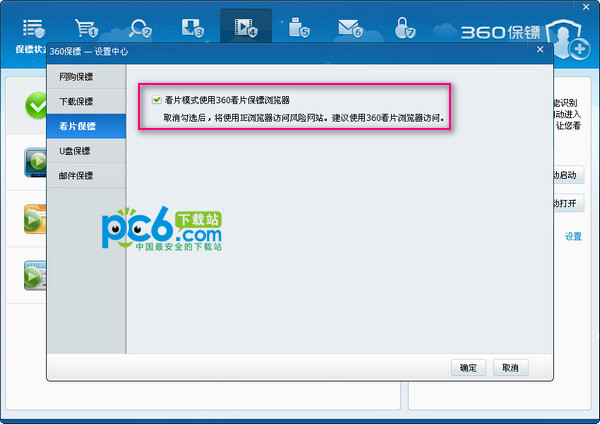Click the partially hidden 动打开 button

569,203
